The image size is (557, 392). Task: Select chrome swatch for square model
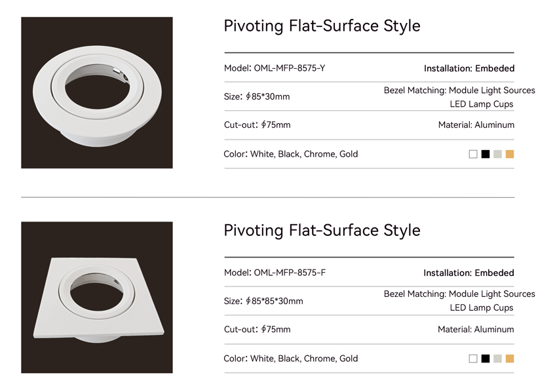coord(497,359)
